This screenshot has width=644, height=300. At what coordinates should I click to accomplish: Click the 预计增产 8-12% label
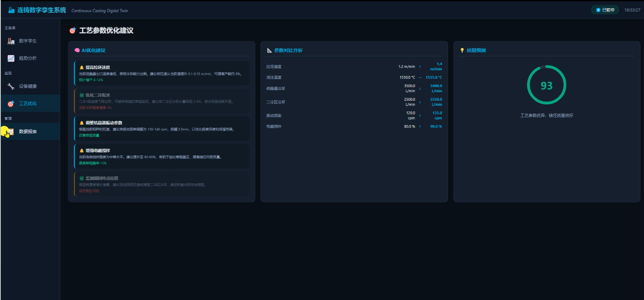click(x=91, y=80)
